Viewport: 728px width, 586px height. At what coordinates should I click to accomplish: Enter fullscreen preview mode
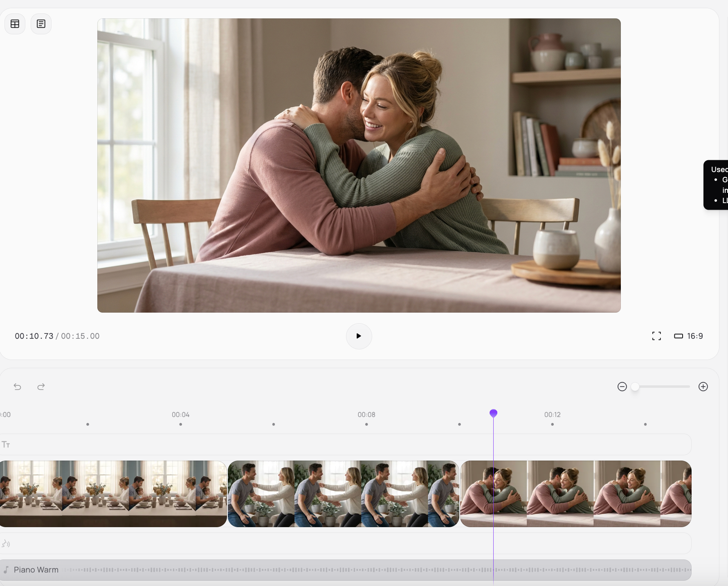click(656, 336)
